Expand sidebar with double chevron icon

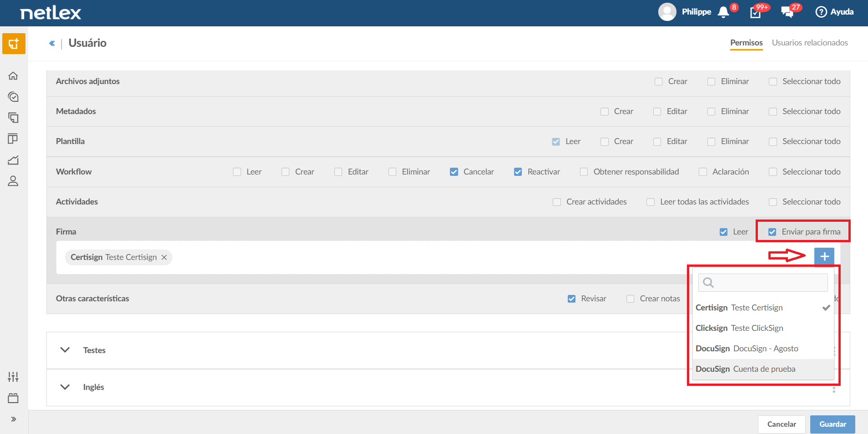coord(14,419)
